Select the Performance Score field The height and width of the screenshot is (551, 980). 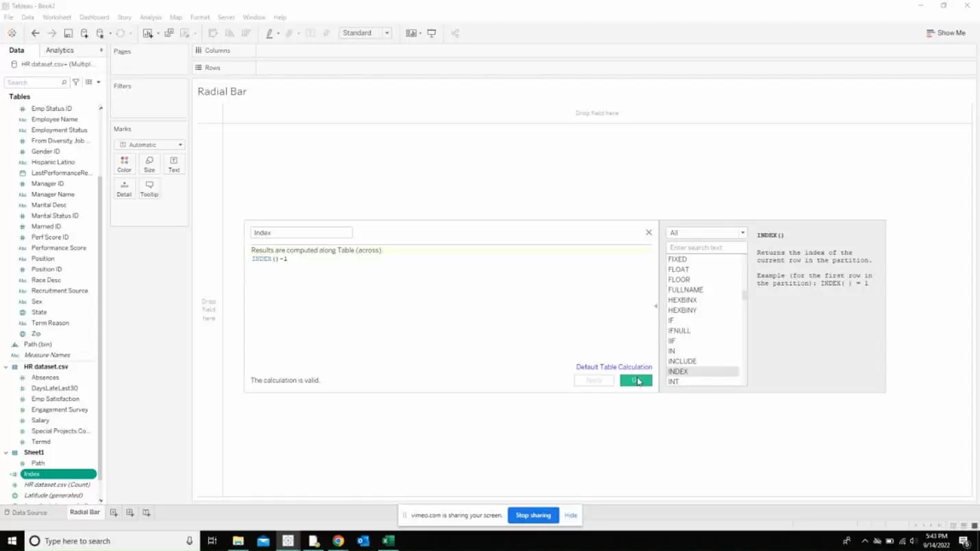pyautogui.click(x=58, y=247)
